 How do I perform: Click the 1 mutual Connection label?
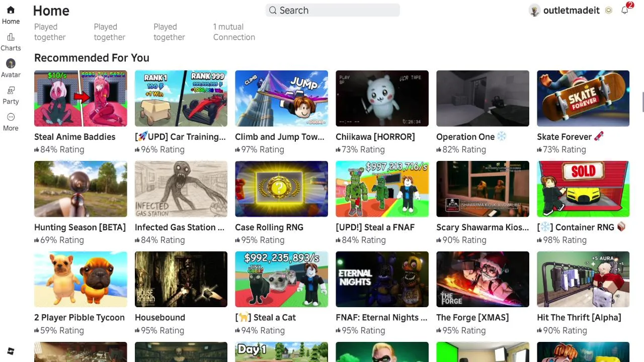(x=234, y=32)
